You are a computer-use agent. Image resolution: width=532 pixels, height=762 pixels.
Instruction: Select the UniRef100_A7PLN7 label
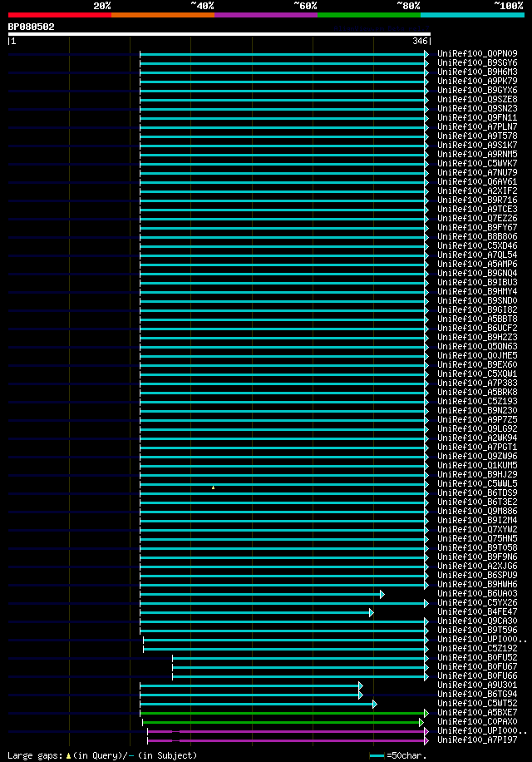477,126
